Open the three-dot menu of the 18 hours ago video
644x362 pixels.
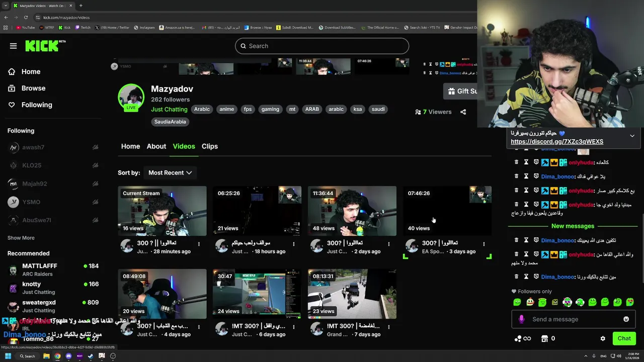point(294,244)
